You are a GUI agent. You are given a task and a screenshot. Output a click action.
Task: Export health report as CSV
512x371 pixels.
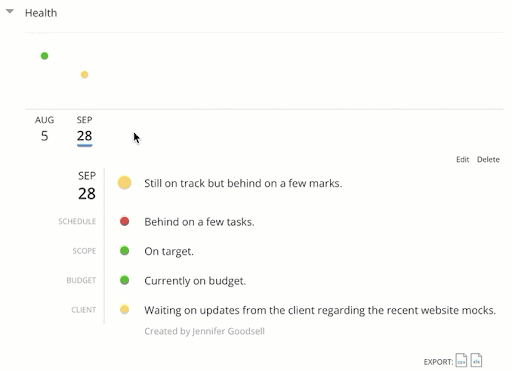coord(461,360)
